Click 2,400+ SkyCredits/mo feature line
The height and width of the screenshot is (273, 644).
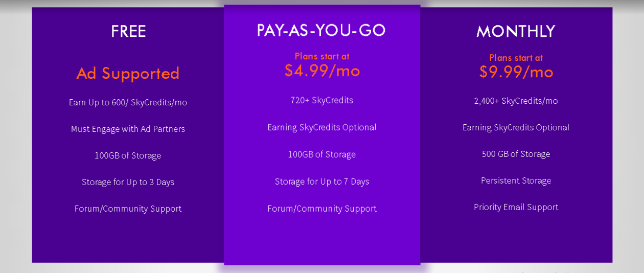point(516,101)
